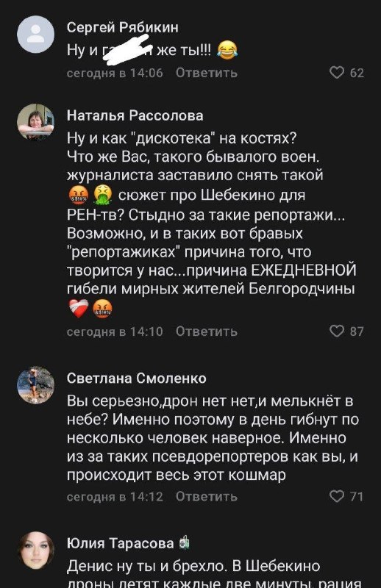Open Светлана Смоленко's profile photo
Image resolution: width=381 pixels, height=588 pixels.
[35, 385]
